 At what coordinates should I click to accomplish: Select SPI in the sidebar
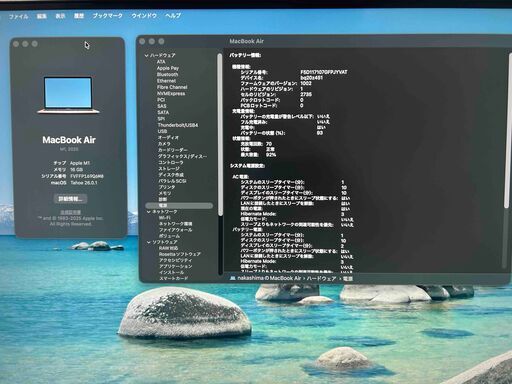point(161,119)
